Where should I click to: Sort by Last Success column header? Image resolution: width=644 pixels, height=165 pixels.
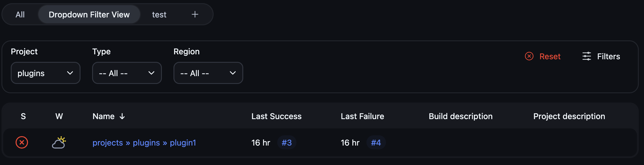click(276, 116)
